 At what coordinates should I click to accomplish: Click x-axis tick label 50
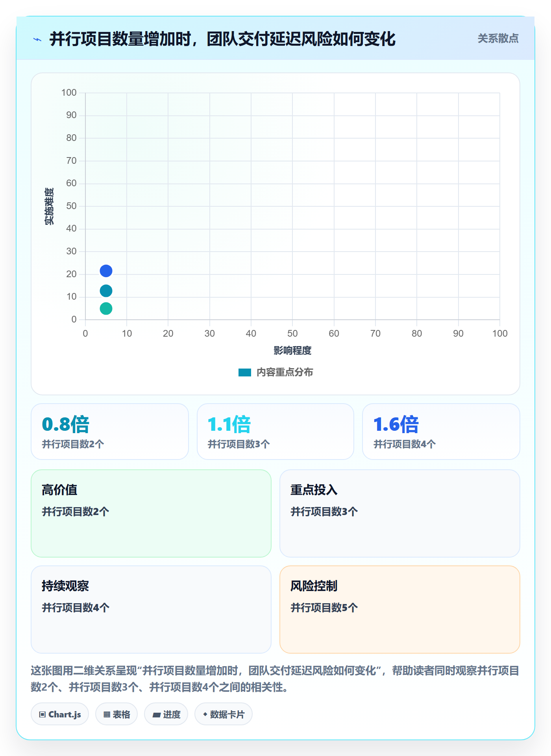[292, 334]
